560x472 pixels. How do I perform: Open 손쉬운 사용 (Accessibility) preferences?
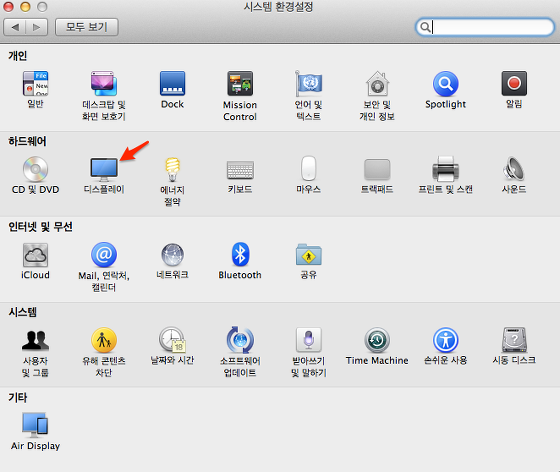[x=446, y=340]
